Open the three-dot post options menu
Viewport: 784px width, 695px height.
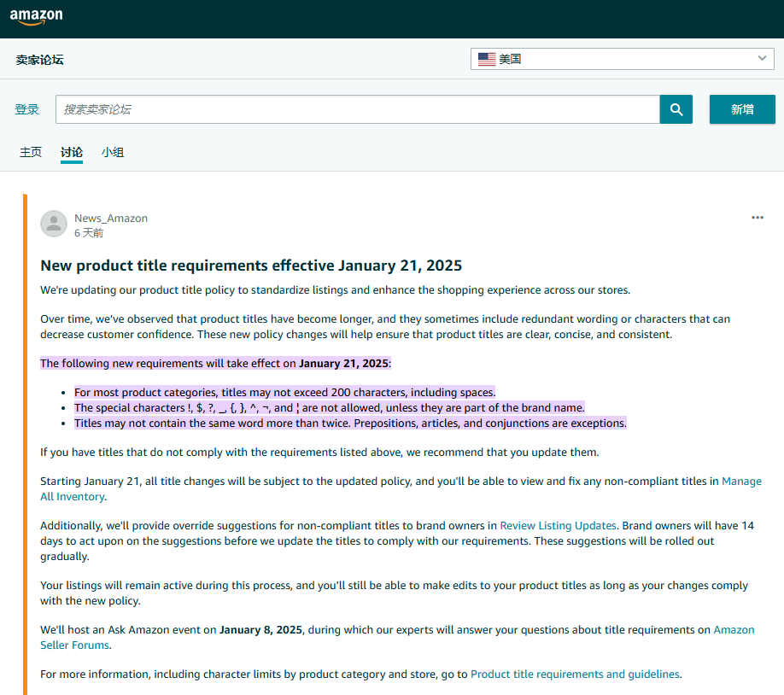[x=757, y=218]
